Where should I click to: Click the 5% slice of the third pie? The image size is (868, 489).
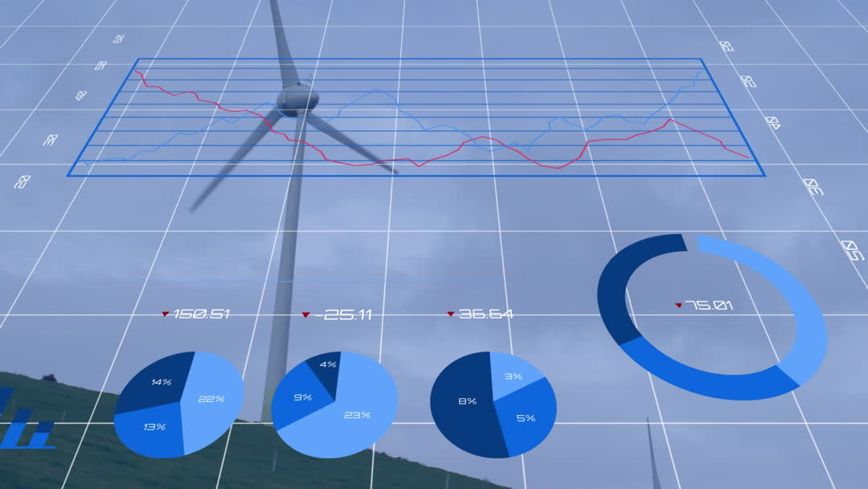[x=526, y=417]
